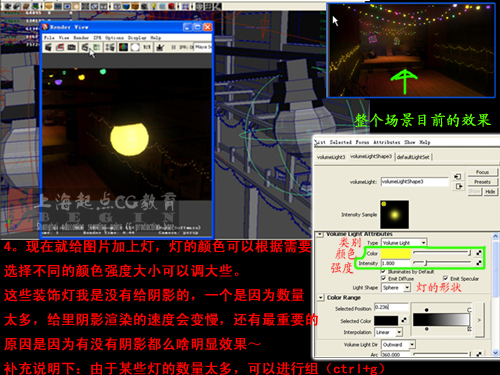
Task: Open Help menu in Render View
Action: (155, 38)
